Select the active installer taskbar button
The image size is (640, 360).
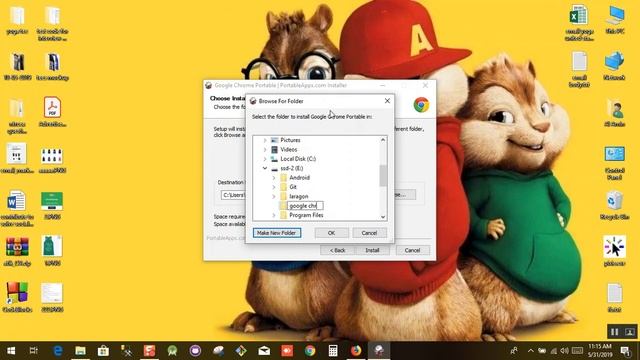(x=379, y=351)
